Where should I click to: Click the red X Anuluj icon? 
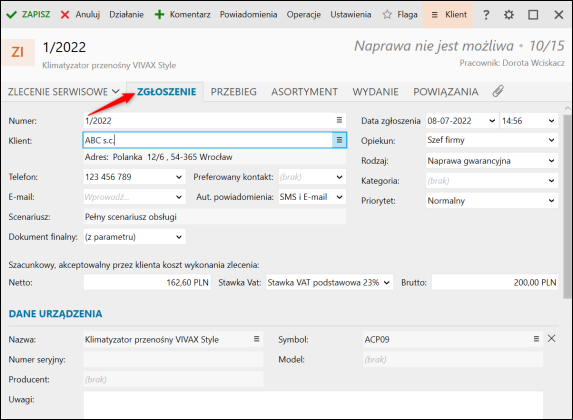click(65, 15)
